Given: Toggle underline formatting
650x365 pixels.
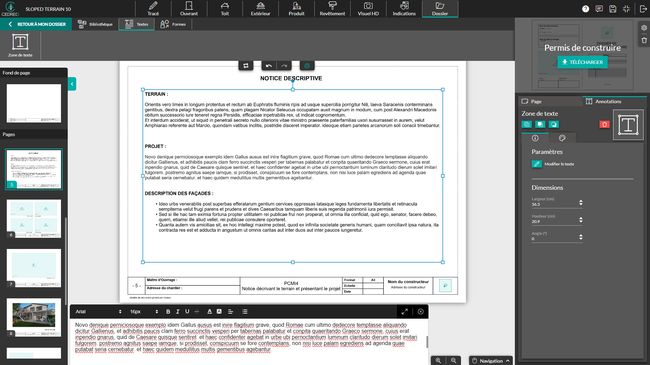Looking at the screenshot, I should click(187, 311).
